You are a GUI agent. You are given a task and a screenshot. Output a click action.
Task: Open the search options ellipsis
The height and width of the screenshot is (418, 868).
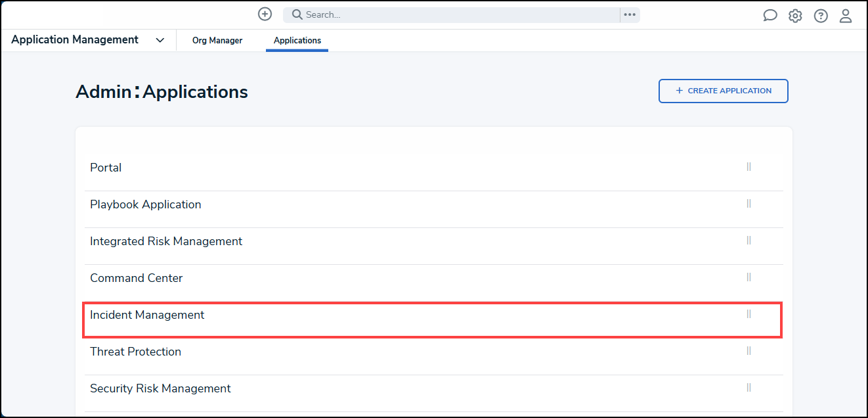click(x=630, y=14)
